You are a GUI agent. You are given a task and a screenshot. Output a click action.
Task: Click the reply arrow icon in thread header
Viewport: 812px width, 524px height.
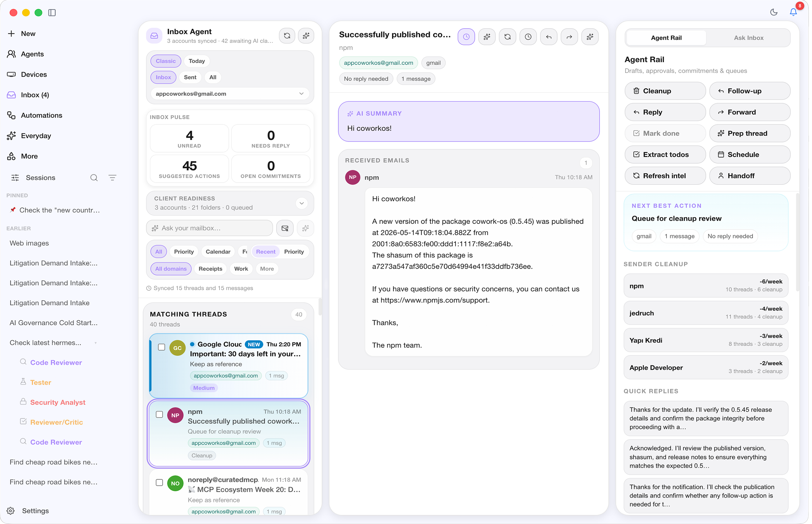click(x=548, y=37)
